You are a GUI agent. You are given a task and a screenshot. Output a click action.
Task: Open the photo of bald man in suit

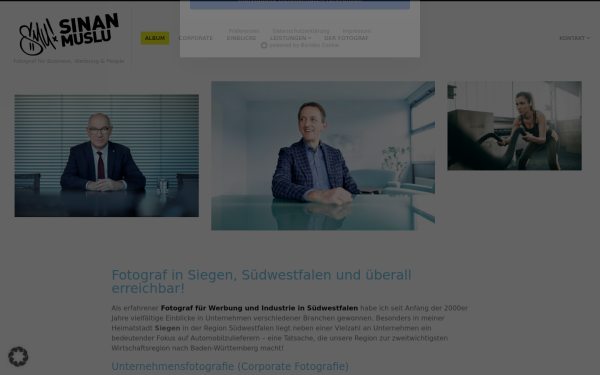click(106, 156)
